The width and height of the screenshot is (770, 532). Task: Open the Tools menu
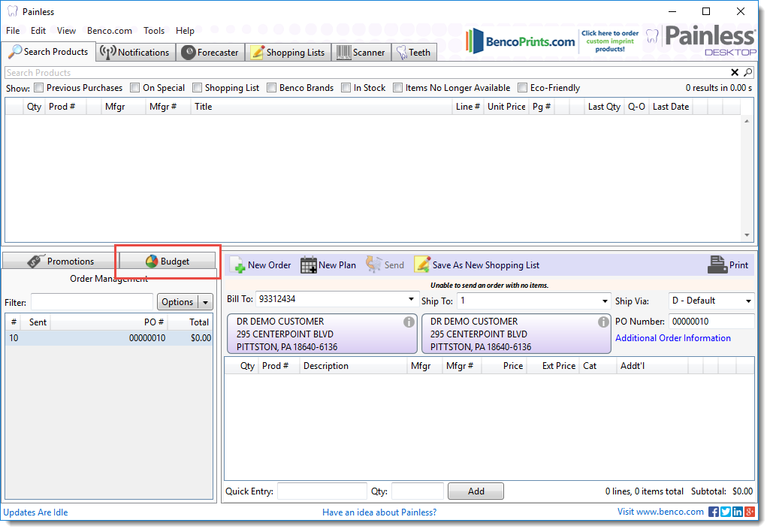(x=154, y=31)
